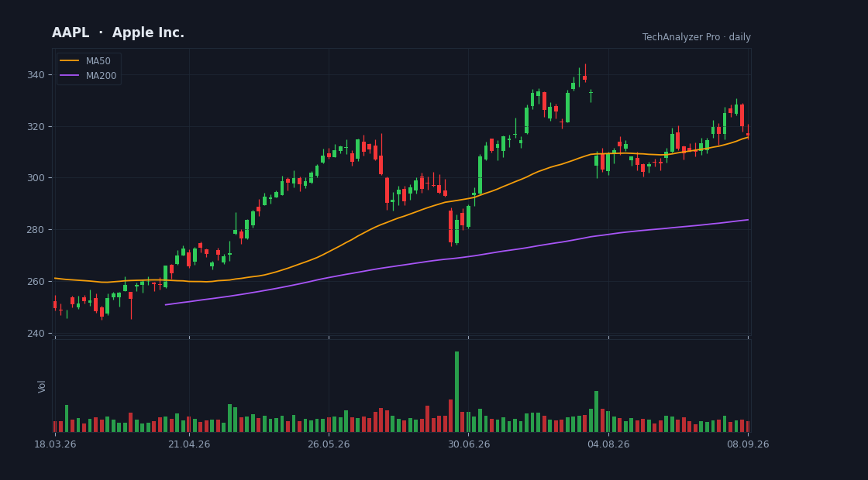Screen dimensions: 868x480
Task: Click the purple MA200 legend line swatch
Action: (x=69, y=76)
